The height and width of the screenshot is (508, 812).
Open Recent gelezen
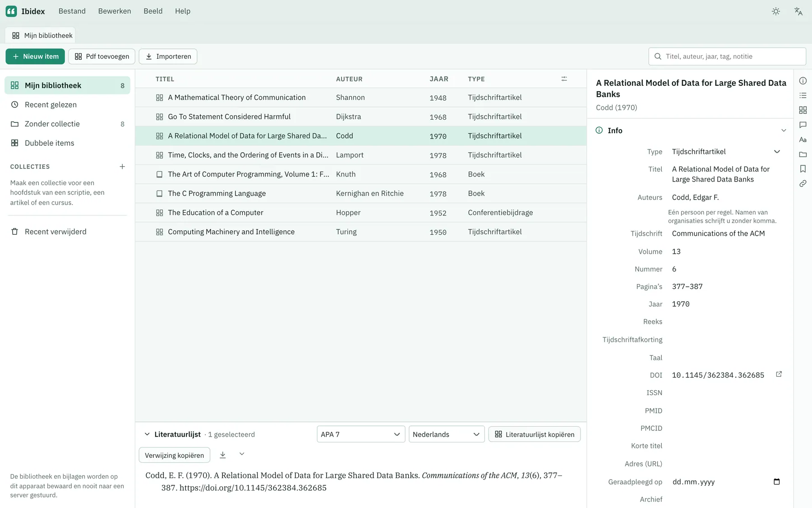point(68,105)
